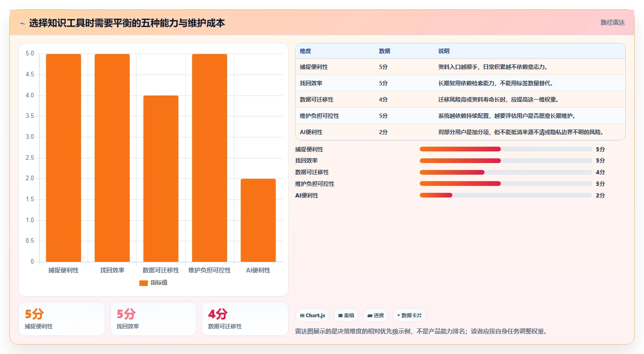Select the Chart.js chip
The image size is (644, 354).
click(312, 315)
